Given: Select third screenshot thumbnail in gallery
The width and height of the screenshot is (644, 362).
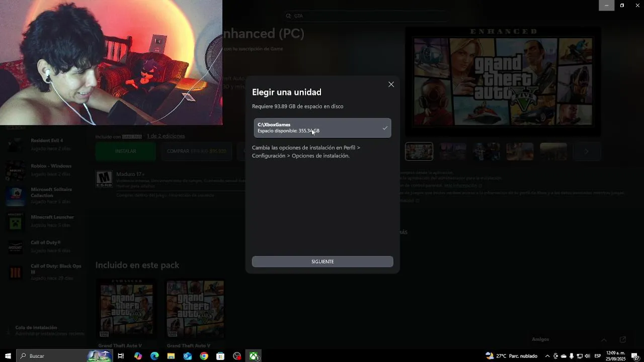Looking at the screenshot, I should pos(487,151).
